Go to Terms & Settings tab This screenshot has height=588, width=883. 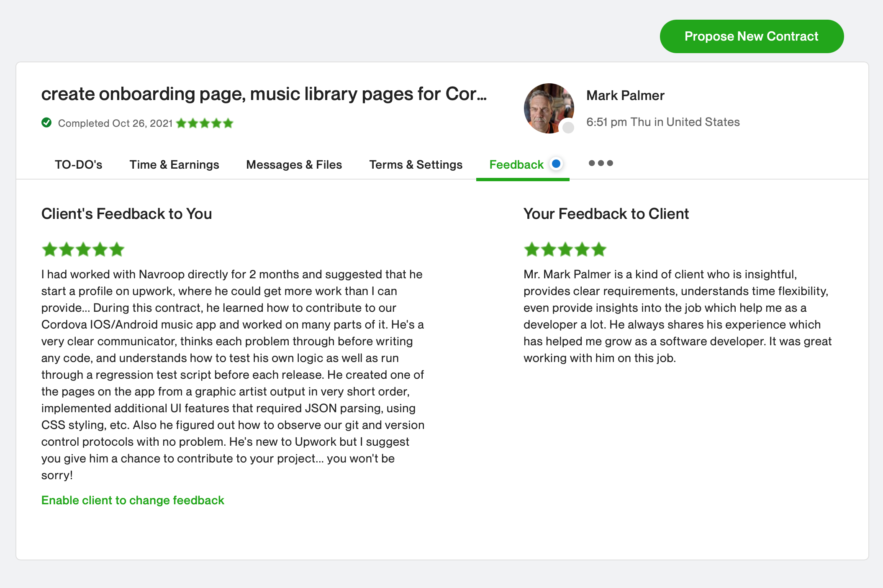click(416, 164)
